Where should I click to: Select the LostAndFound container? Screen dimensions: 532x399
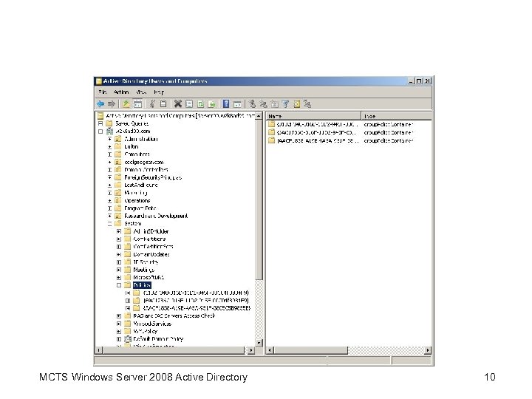click(141, 185)
